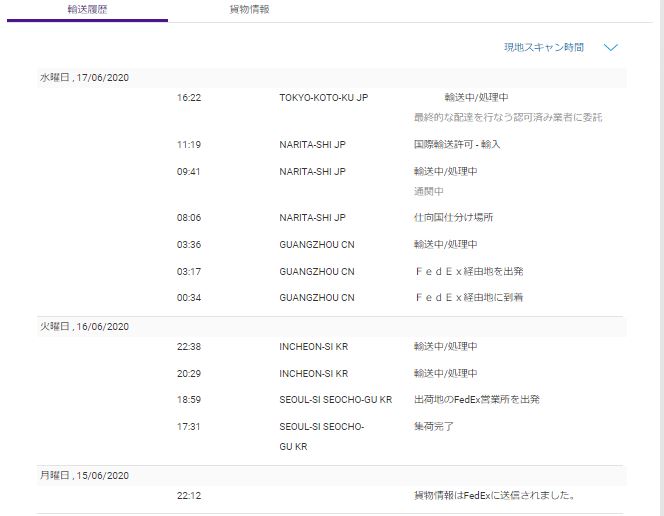Image resolution: width=664 pixels, height=516 pixels.
Task: Click the 貨物情報はFedExに送信されました message
Action: (494, 496)
